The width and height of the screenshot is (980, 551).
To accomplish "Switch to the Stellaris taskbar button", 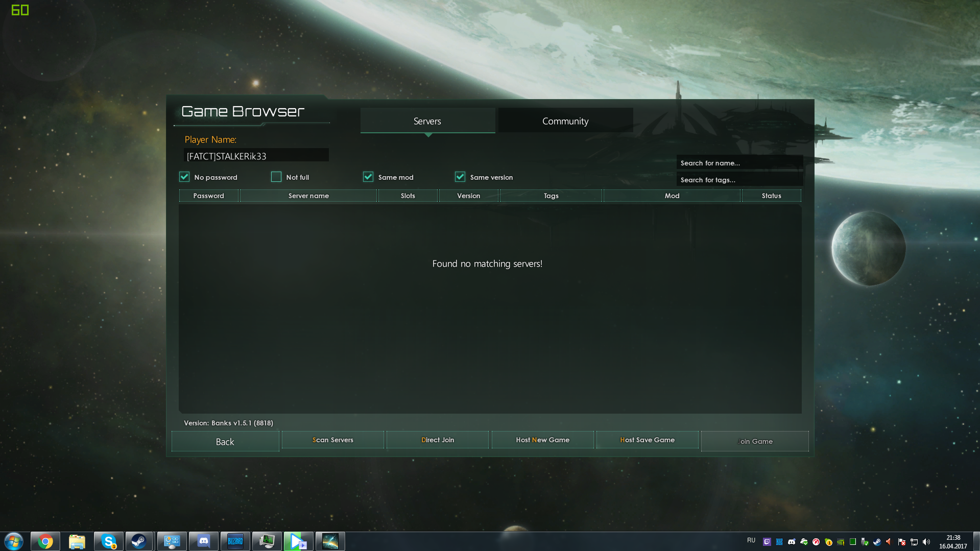I will click(x=330, y=541).
